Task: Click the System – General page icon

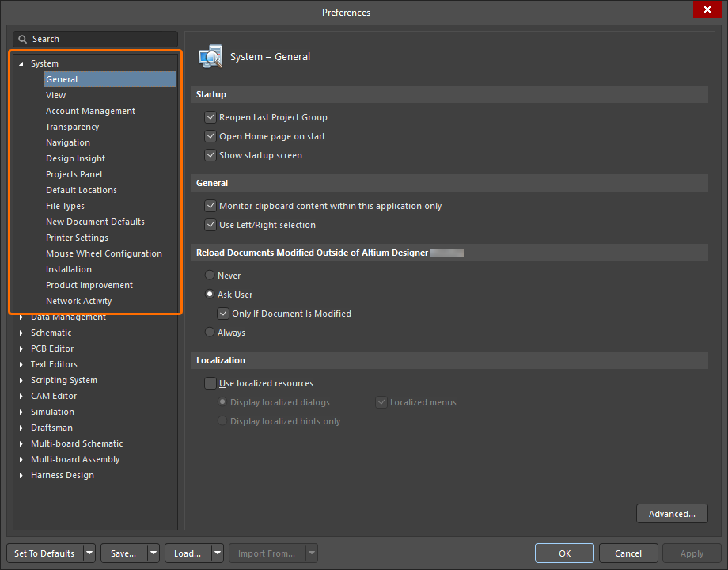Action: pyautogui.click(x=210, y=57)
